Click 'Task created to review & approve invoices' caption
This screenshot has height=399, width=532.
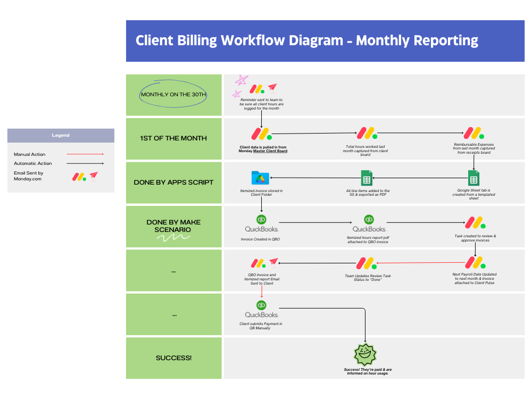(x=475, y=238)
